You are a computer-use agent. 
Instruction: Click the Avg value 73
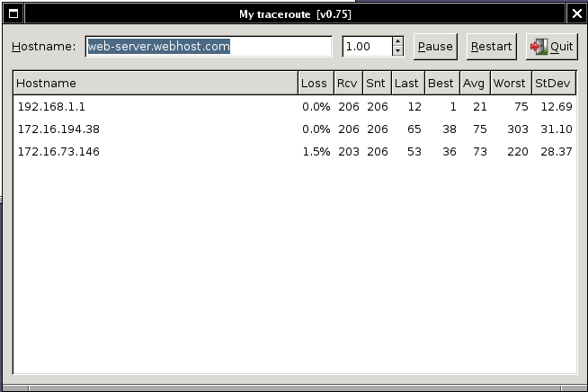click(x=480, y=152)
